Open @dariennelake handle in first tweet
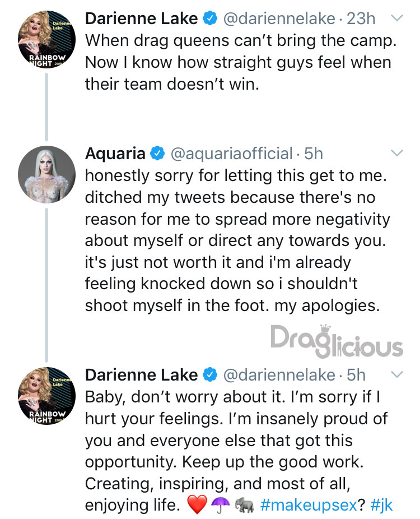420x519 pixels. click(279, 18)
